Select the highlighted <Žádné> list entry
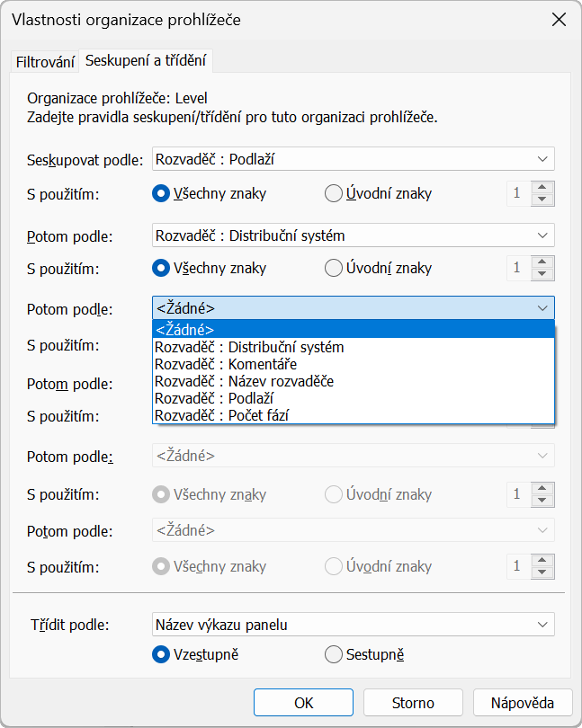Viewport: 582px width, 728px height. [x=185, y=330]
